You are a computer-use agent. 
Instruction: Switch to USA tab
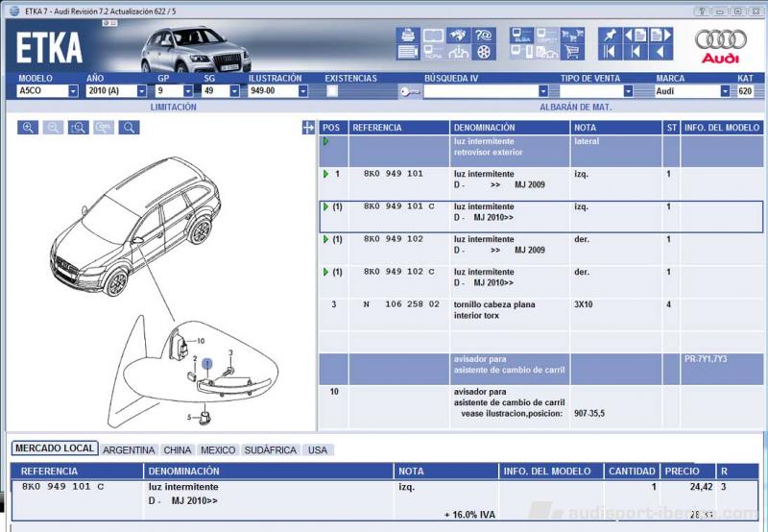pos(318,449)
